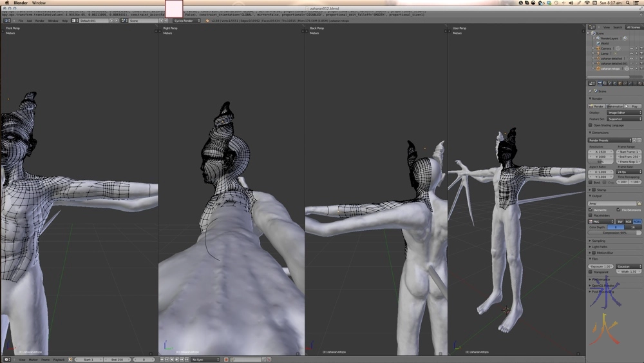Select RGBA color mode button
The image size is (644, 363).
click(x=637, y=221)
